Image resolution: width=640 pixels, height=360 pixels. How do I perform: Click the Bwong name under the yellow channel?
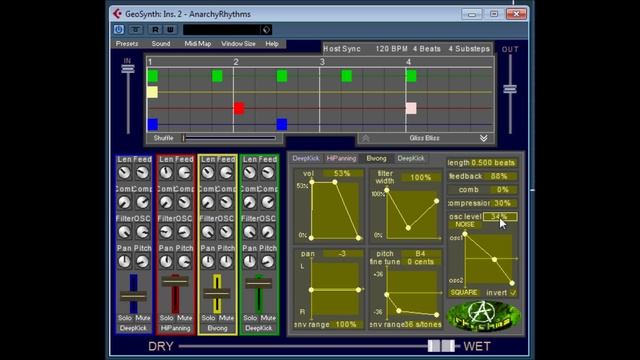coord(217,328)
